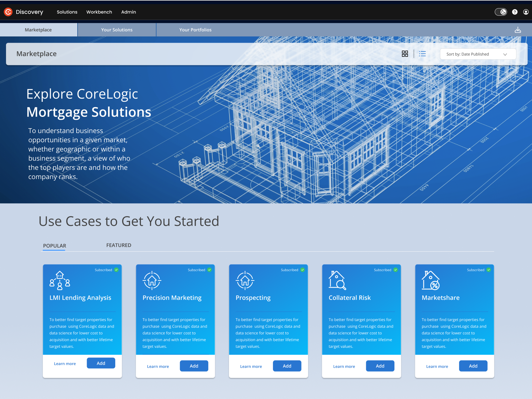
Task: Click the download icon in tab bar
Action: coord(518,30)
